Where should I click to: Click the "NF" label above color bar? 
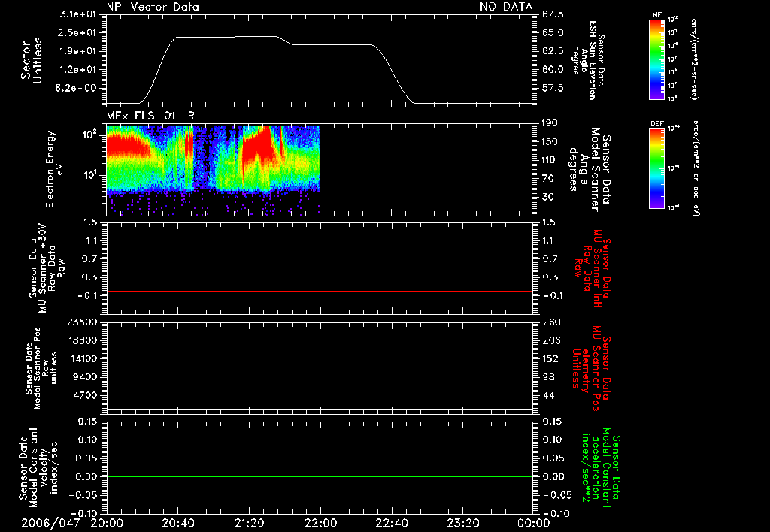pos(656,15)
